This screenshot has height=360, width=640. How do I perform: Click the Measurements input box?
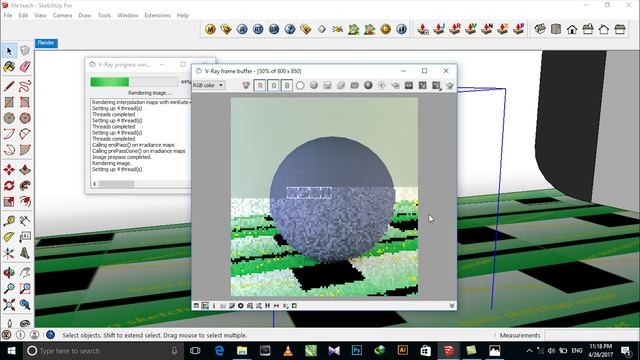[591, 335]
